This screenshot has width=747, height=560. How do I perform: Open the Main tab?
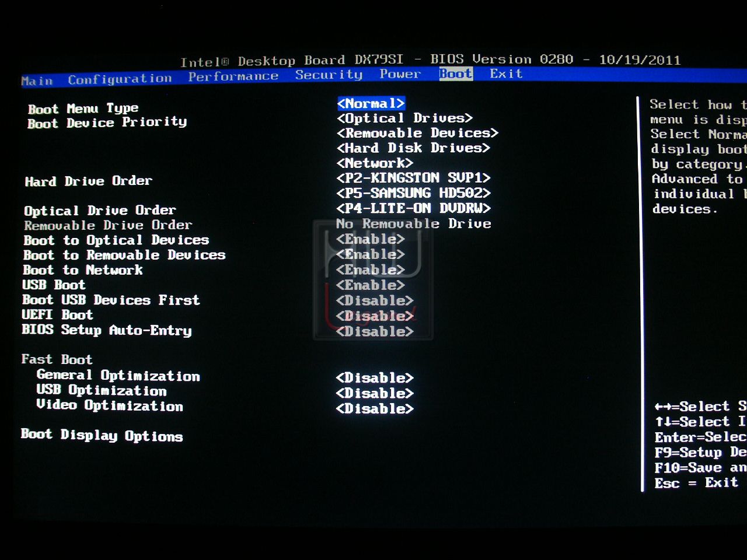37,80
